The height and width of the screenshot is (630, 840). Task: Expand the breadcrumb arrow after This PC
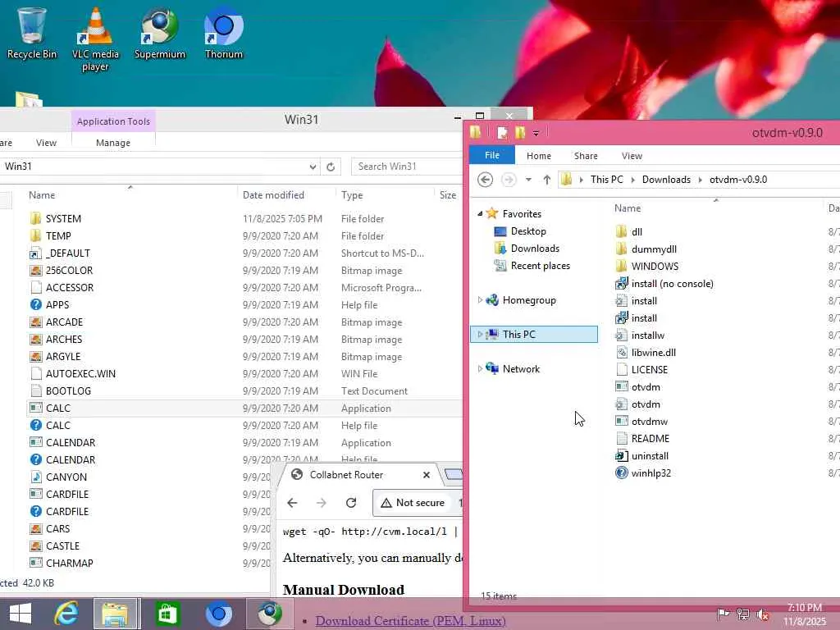[x=632, y=180]
